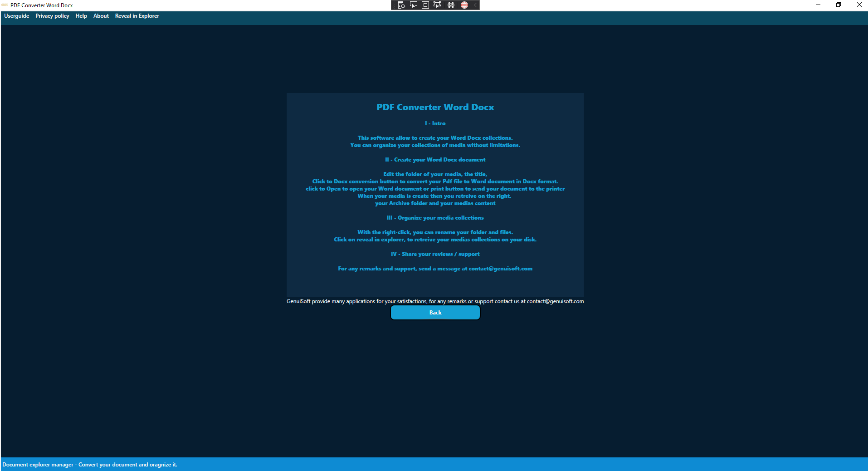
Task: Open the Help menu
Action: (81, 16)
